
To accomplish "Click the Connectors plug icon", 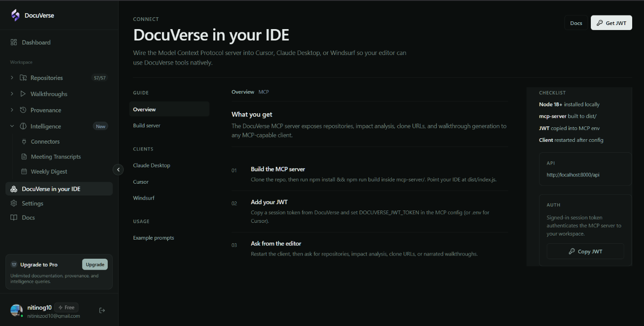I will click(x=24, y=141).
